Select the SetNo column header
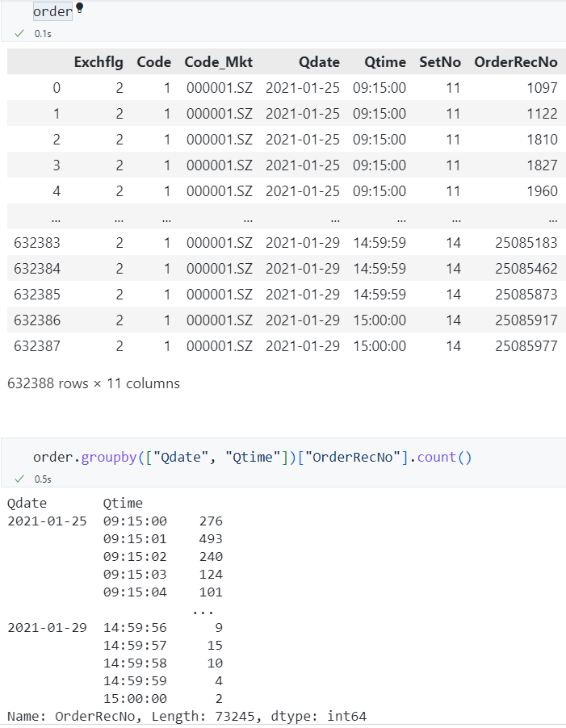 (439, 62)
